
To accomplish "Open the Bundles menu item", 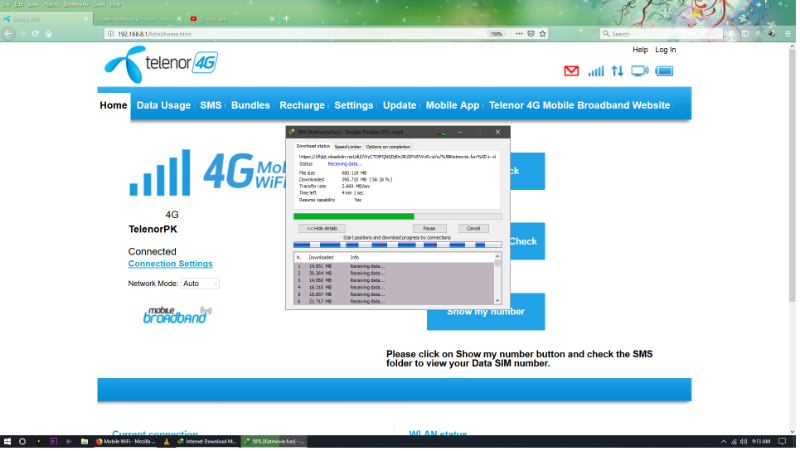I will 252,106.
